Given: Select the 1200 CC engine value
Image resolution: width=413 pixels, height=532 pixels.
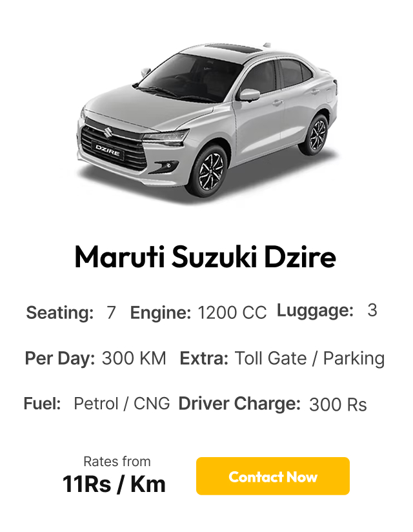Looking at the screenshot, I should (232, 313).
